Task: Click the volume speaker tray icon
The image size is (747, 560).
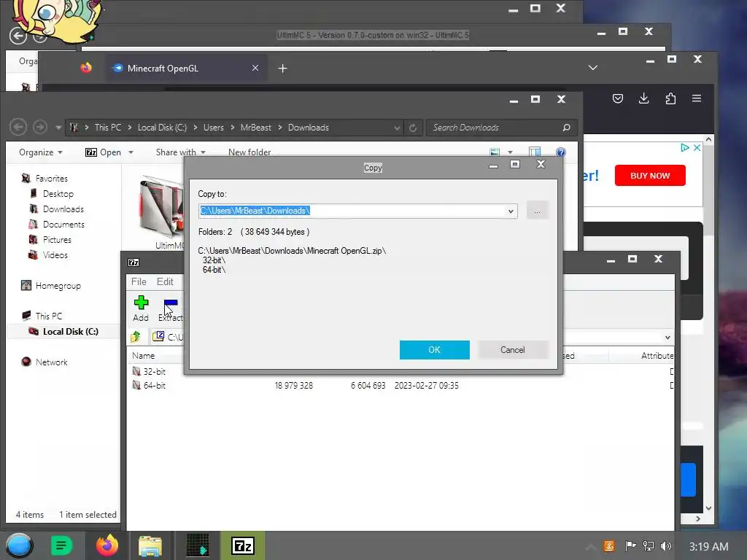Action: coord(665,546)
